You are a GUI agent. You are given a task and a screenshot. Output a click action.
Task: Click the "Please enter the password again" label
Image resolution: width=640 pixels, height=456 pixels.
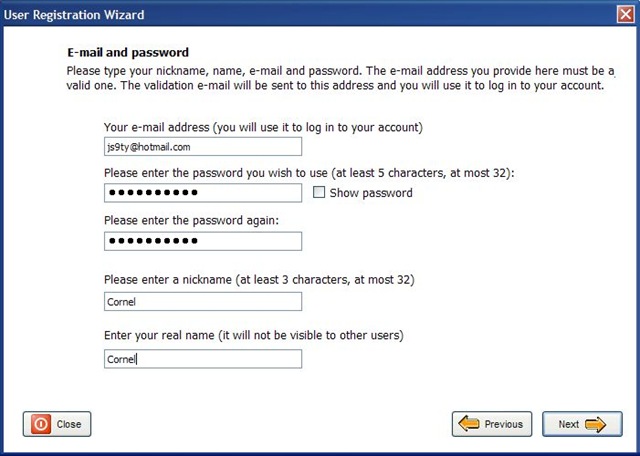coord(191,220)
